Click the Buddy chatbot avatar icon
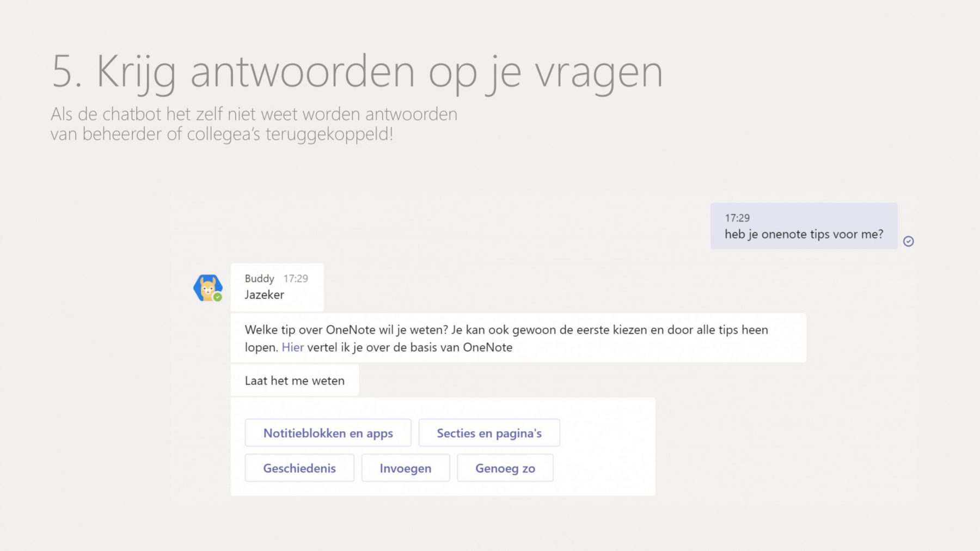Screen dimensions: 980x551 pyautogui.click(x=208, y=288)
